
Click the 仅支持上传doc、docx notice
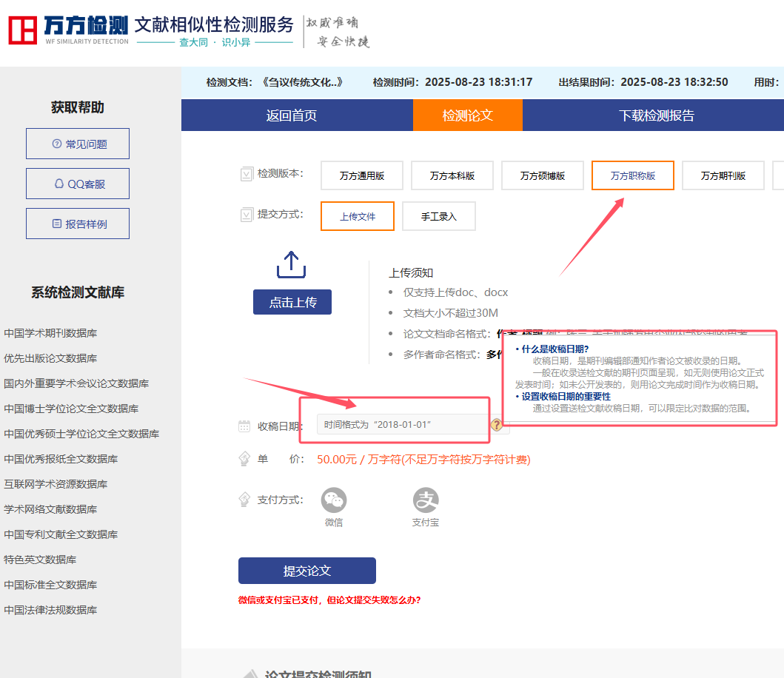[455, 292]
